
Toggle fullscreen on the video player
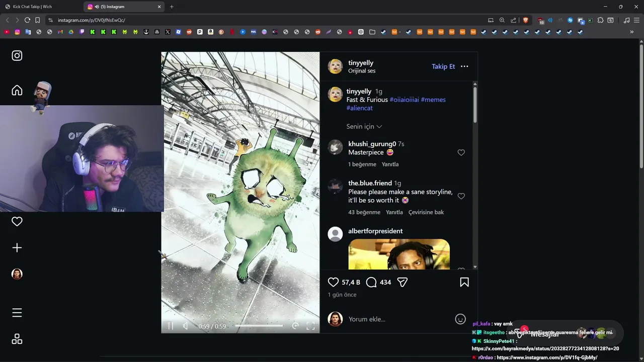(310, 326)
